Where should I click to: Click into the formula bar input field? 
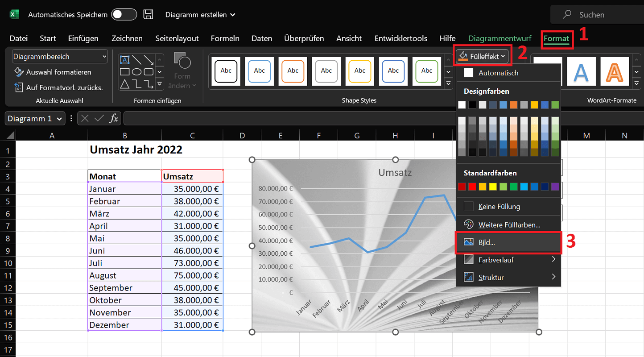[x=384, y=118]
